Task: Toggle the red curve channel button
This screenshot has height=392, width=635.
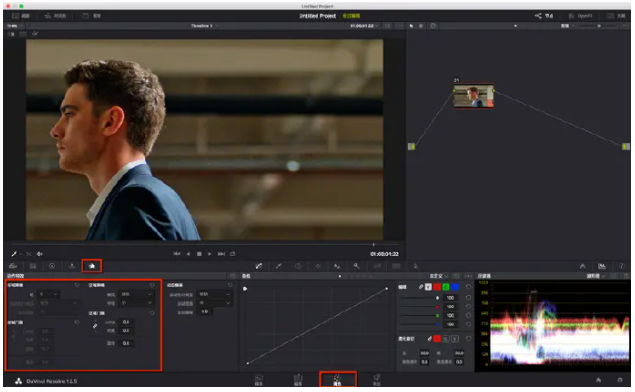Action: tap(437, 287)
